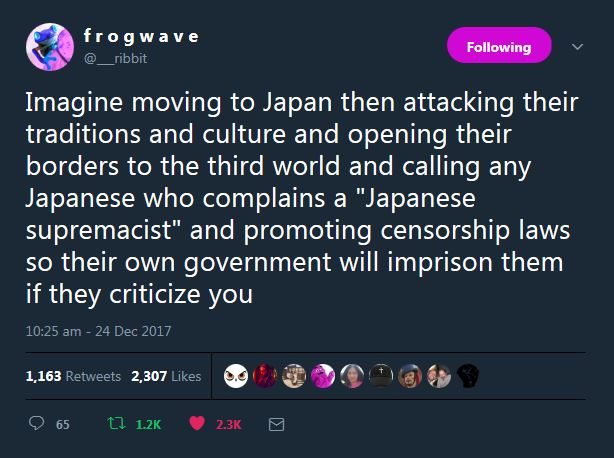This screenshot has width=614, height=458.
Task: Click the green retweet icon
Action: (116, 423)
